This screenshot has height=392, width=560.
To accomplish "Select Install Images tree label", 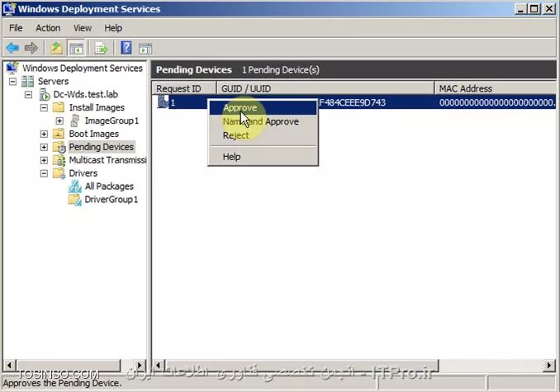I will point(97,107).
